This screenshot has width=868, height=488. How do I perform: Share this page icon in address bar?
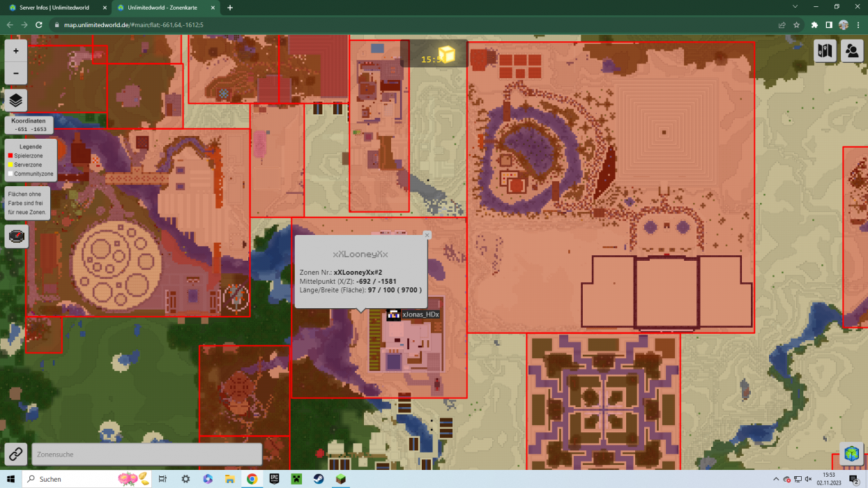click(x=782, y=24)
